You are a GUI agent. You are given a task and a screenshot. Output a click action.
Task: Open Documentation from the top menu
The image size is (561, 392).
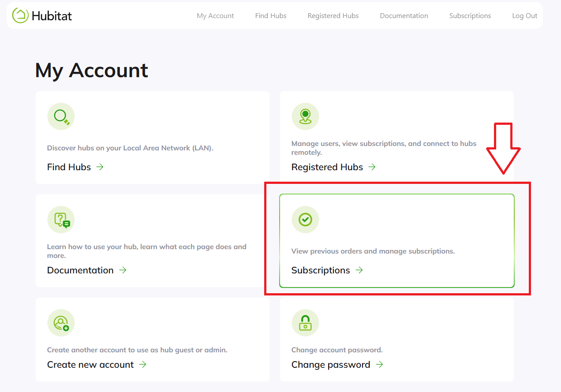coord(404,16)
